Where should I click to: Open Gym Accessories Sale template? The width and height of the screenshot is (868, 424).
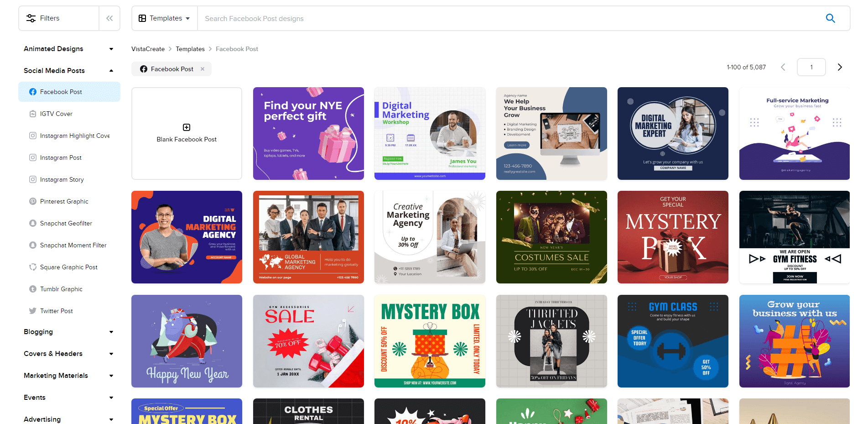pyautogui.click(x=308, y=341)
